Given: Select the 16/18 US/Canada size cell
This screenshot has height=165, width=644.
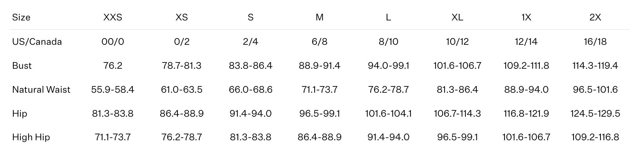Looking at the screenshot, I should [595, 42].
